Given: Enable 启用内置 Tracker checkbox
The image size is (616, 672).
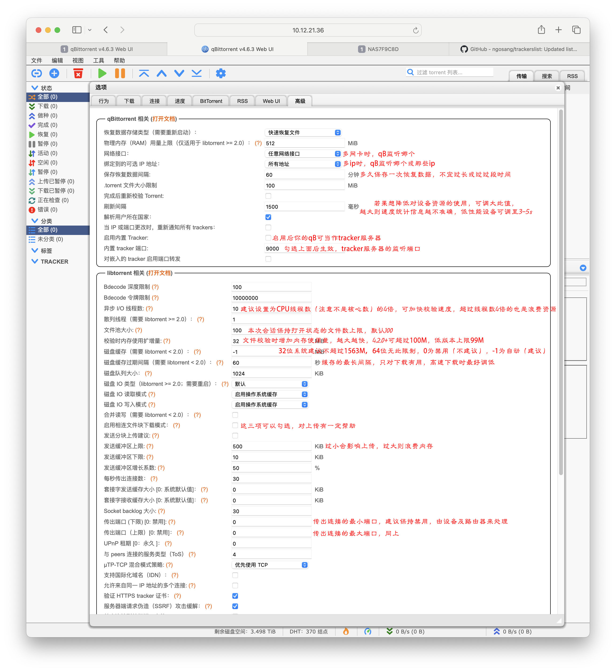Looking at the screenshot, I should coord(268,238).
